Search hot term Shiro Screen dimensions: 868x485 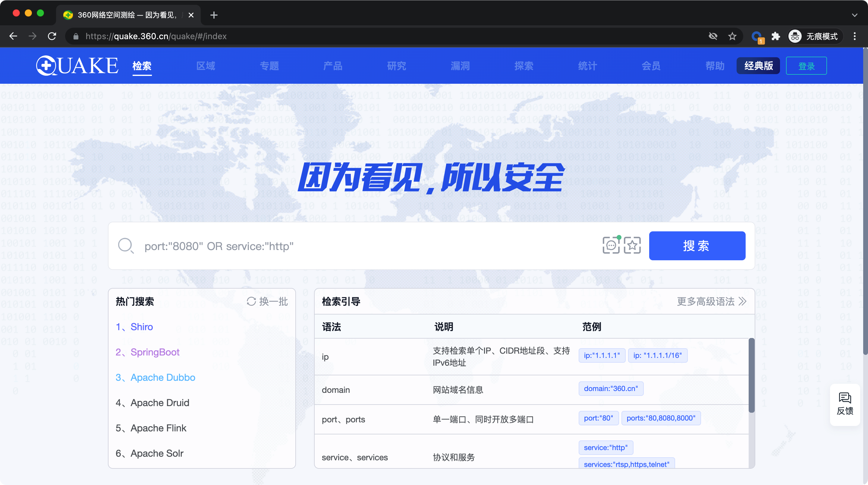tap(134, 327)
